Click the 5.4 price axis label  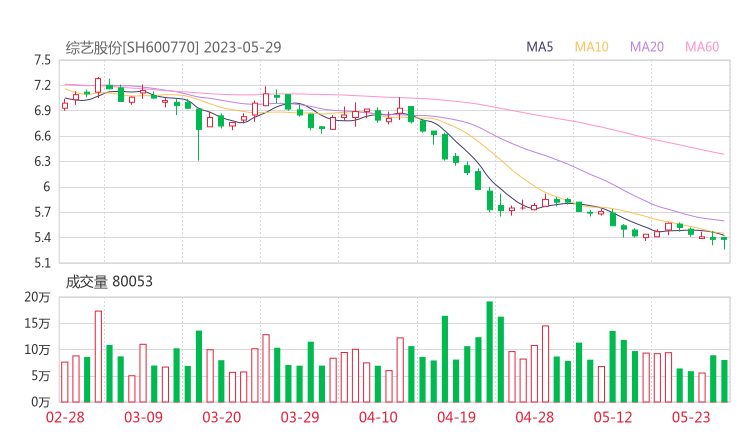pos(42,237)
